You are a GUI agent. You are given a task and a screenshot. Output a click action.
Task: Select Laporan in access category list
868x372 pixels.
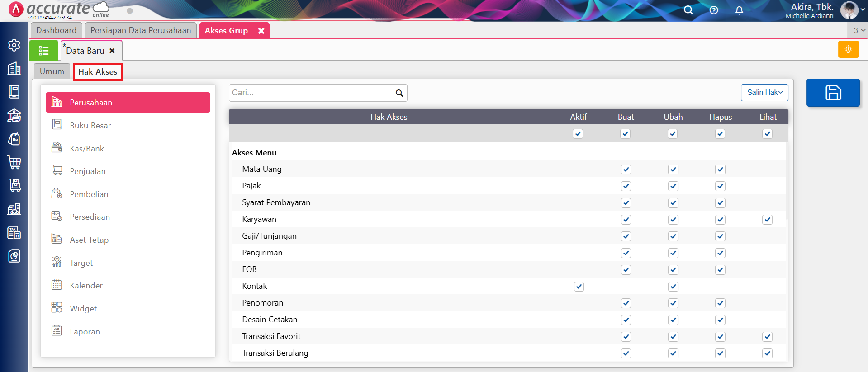coord(85,332)
